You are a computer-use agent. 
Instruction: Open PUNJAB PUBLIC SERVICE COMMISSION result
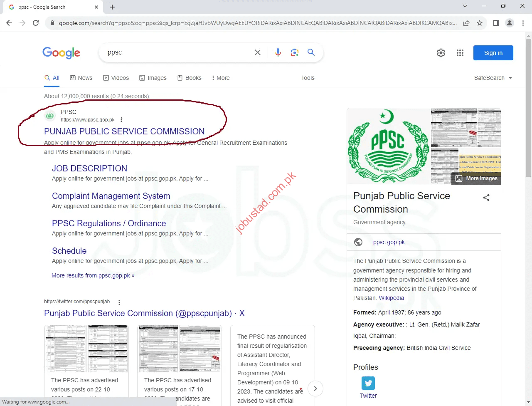pos(124,131)
